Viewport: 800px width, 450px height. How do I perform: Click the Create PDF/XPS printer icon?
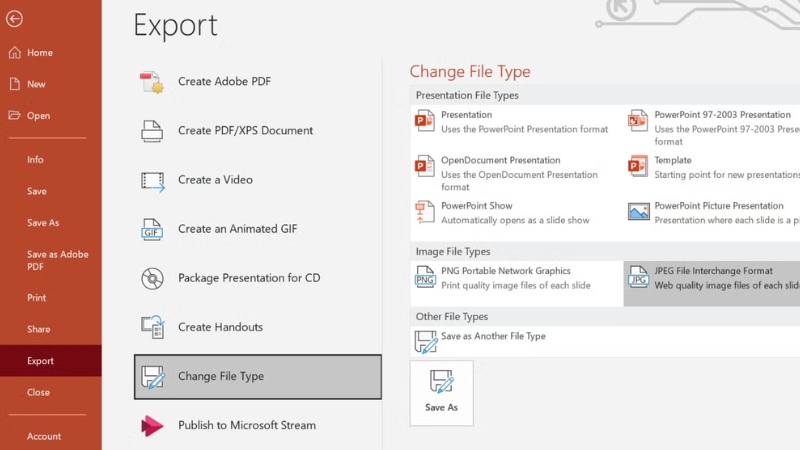pyautogui.click(x=152, y=131)
